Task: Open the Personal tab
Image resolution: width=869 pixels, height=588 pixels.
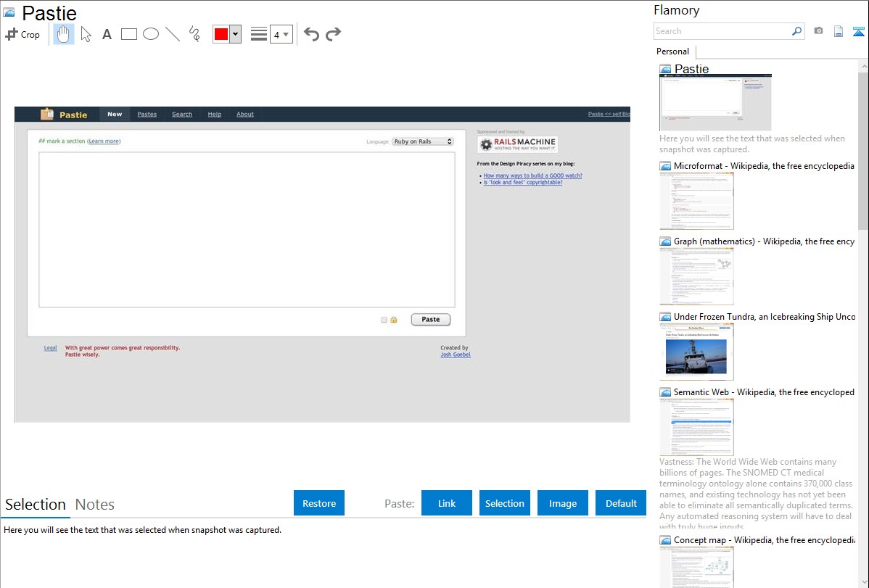Action: click(x=672, y=51)
